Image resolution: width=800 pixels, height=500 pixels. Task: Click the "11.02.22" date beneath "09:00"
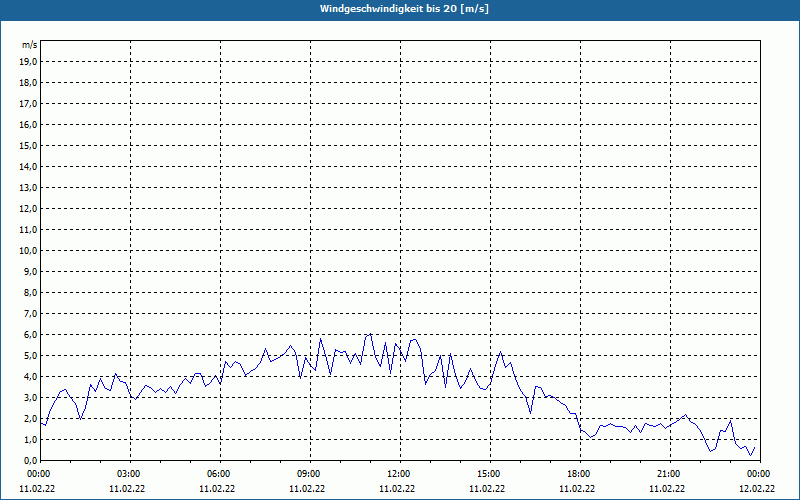[x=307, y=488]
